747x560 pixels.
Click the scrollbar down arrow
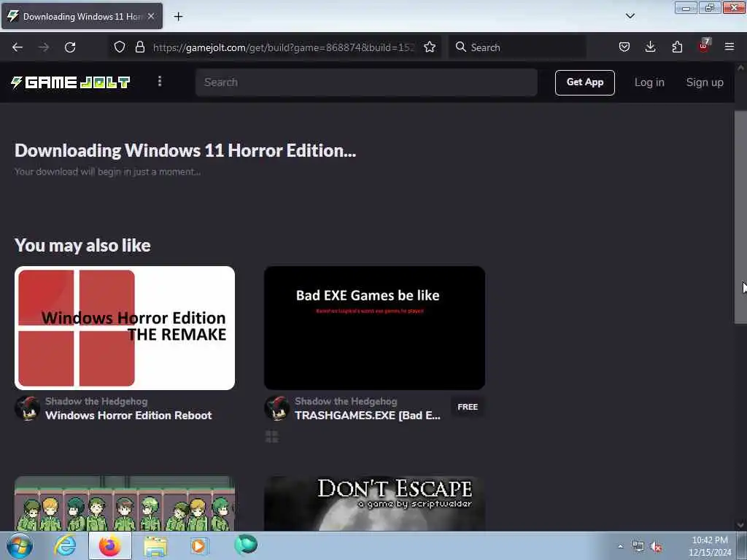(740, 525)
